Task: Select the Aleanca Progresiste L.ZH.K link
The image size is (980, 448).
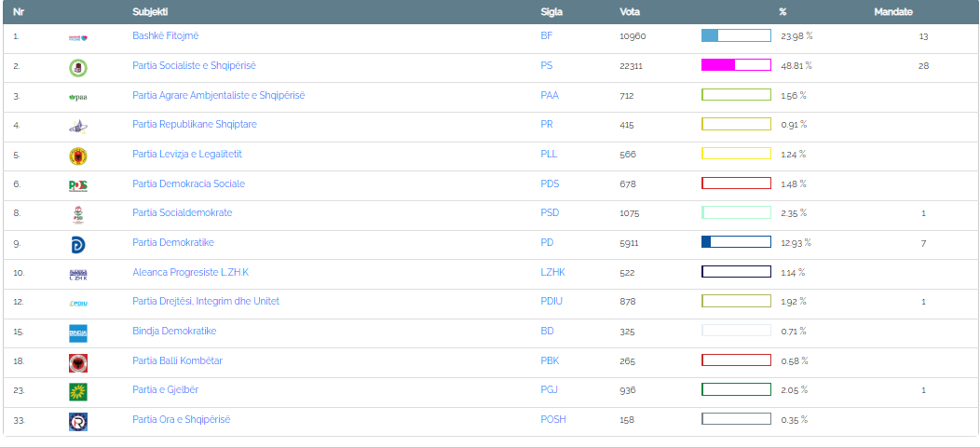Action: coord(191,272)
